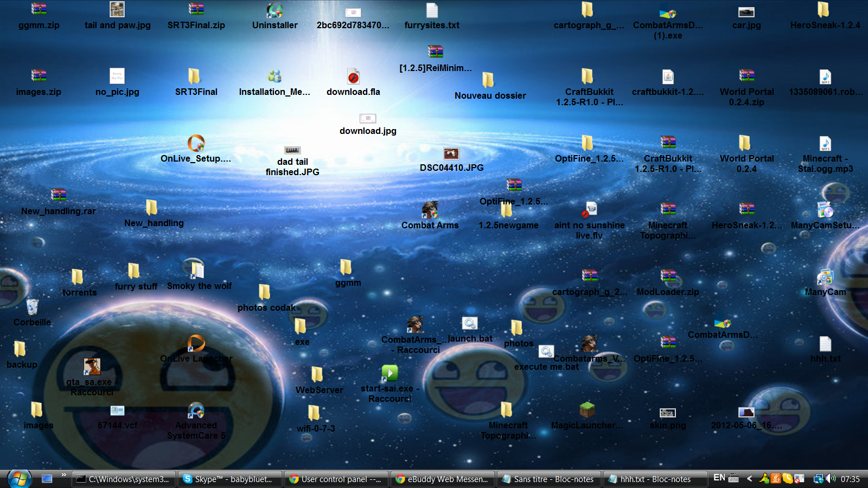This screenshot has width=868, height=488.
Task: Select the DSC04410.JPG photo
Action: pyautogui.click(x=451, y=153)
